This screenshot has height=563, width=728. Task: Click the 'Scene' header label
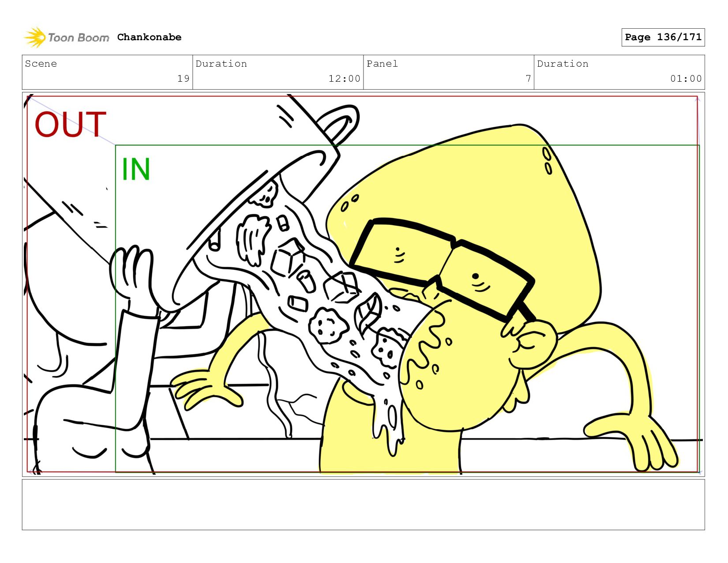click(41, 64)
